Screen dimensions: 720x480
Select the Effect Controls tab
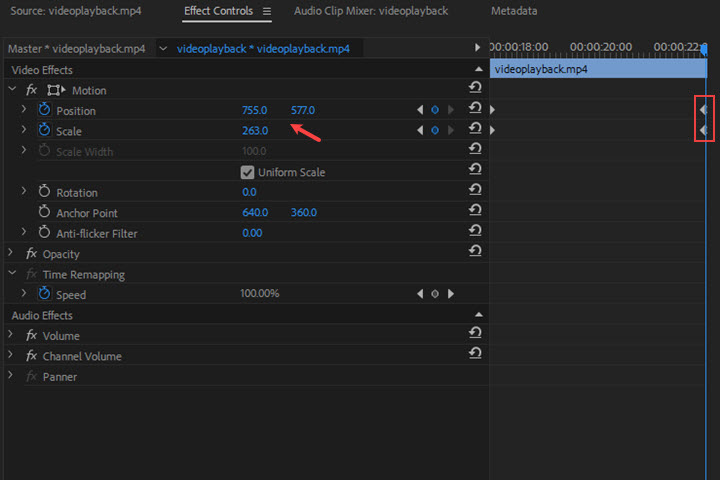[x=219, y=11]
